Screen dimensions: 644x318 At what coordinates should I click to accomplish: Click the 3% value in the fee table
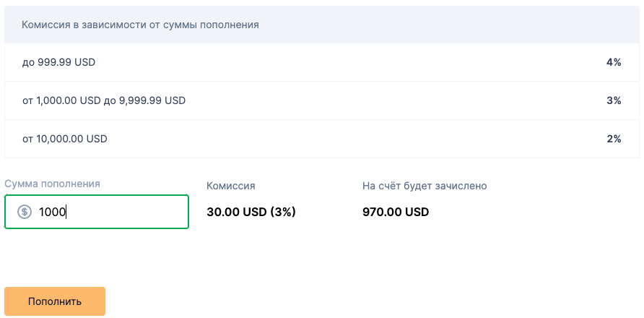coord(614,100)
